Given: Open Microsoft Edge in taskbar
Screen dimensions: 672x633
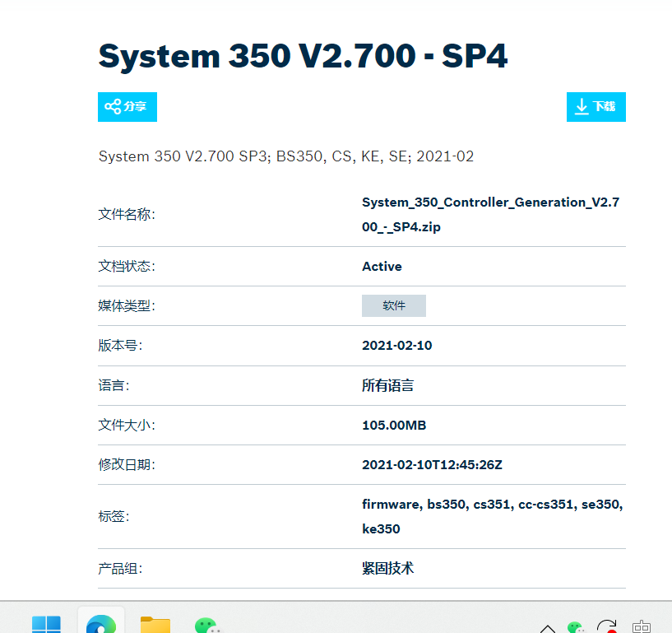Looking at the screenshot, I should point(101,624).
